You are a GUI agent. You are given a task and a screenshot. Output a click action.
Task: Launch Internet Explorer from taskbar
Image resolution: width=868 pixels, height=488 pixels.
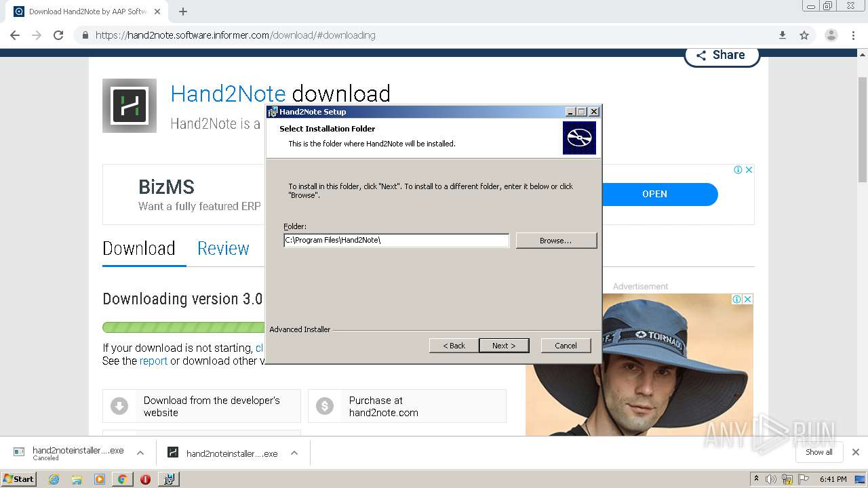click(54, 479)
